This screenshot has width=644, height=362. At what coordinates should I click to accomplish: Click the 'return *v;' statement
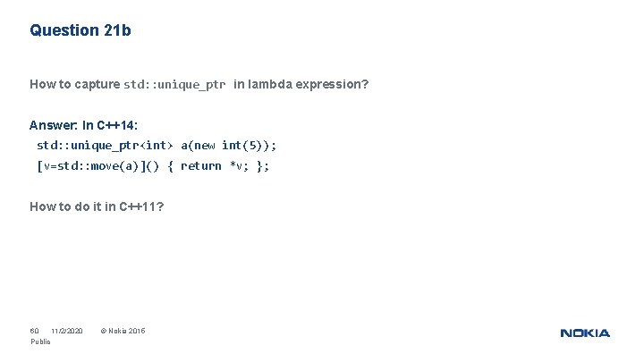point(215,166)
